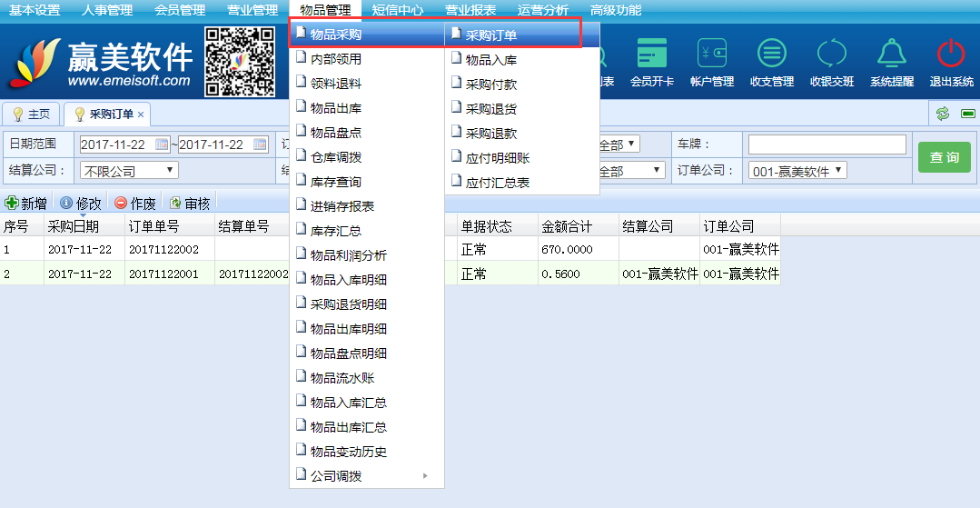Click the 新增 plus icon button
Viewport: 980px width, 508px height.
25,203
